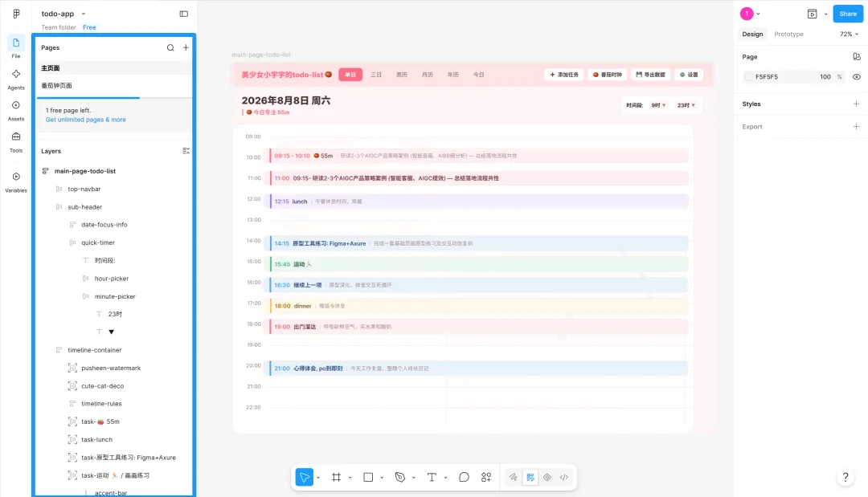This screenshot has height=497, width=868.
Task: Switch to the Design tab
Action: 752,35
